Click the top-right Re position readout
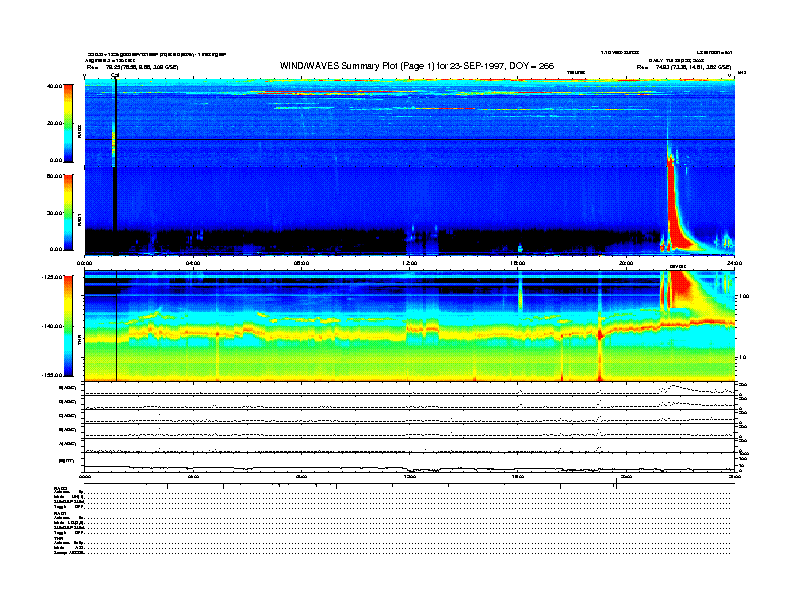 684,67
